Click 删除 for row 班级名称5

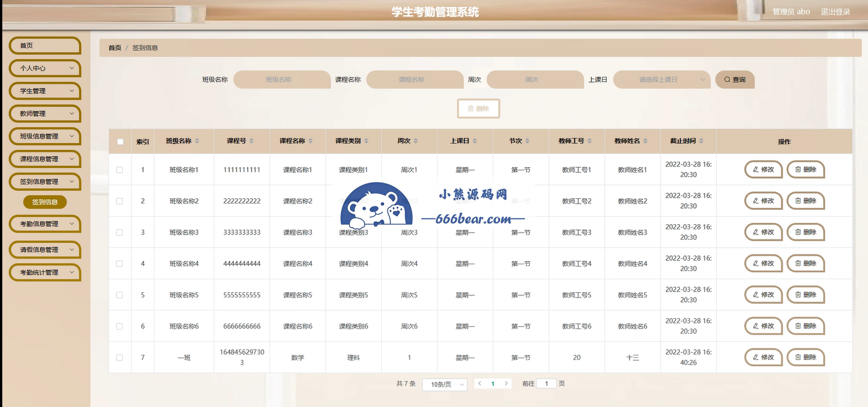[806, 295]
